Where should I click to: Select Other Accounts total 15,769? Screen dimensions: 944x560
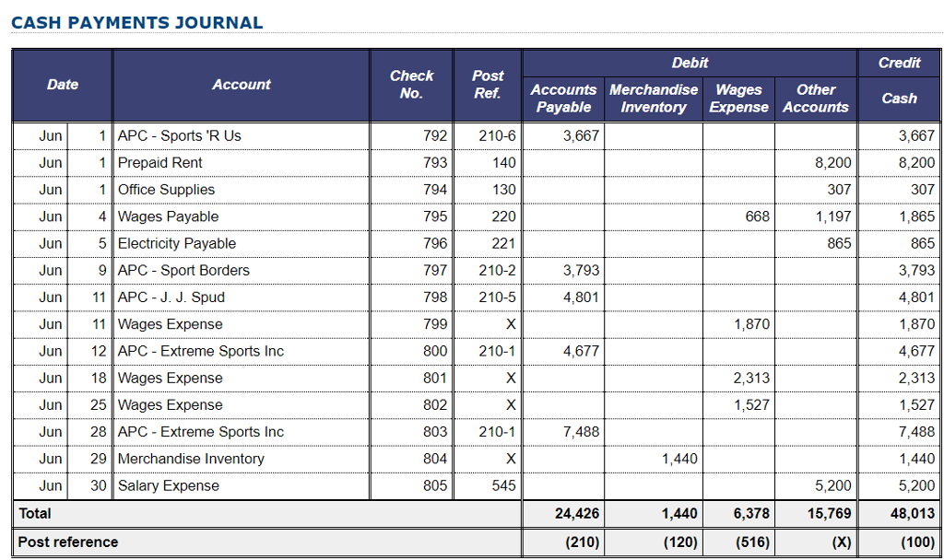pyautogui.click(x=829, y=514)
